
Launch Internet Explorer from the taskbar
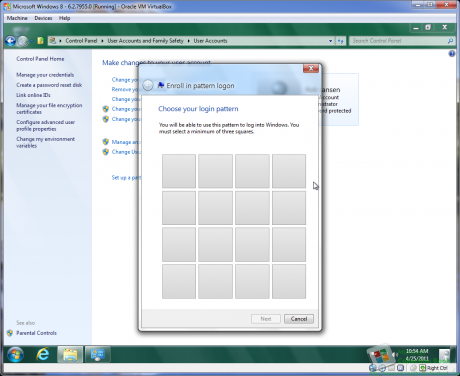(43, 354)
